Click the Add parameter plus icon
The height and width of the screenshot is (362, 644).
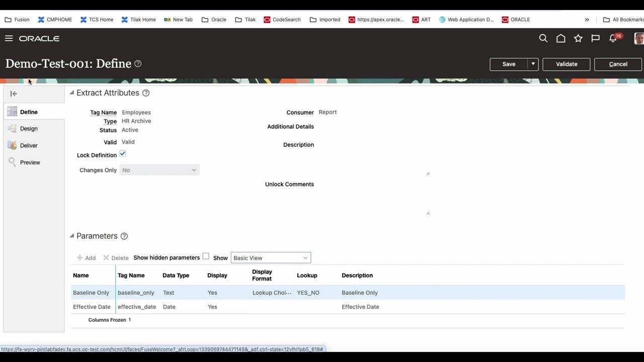(86, 258)
